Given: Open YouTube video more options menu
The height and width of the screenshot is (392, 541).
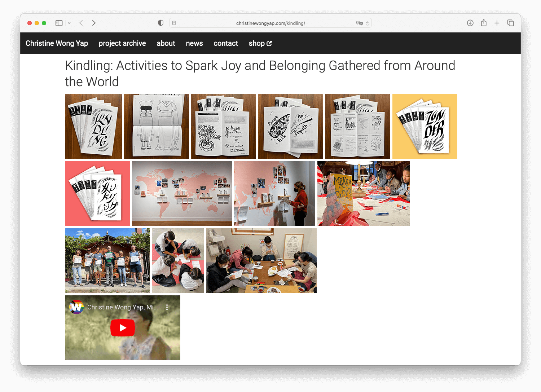Looking at the screenshot, I should click(167, 307).
